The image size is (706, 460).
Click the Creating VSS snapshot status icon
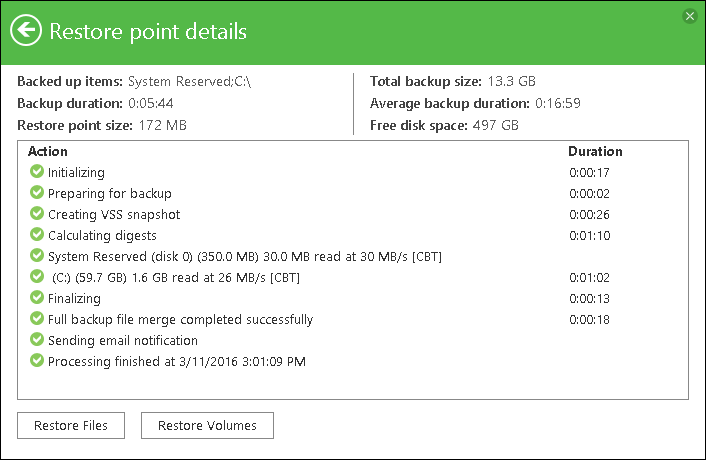[x=37, y=214]
